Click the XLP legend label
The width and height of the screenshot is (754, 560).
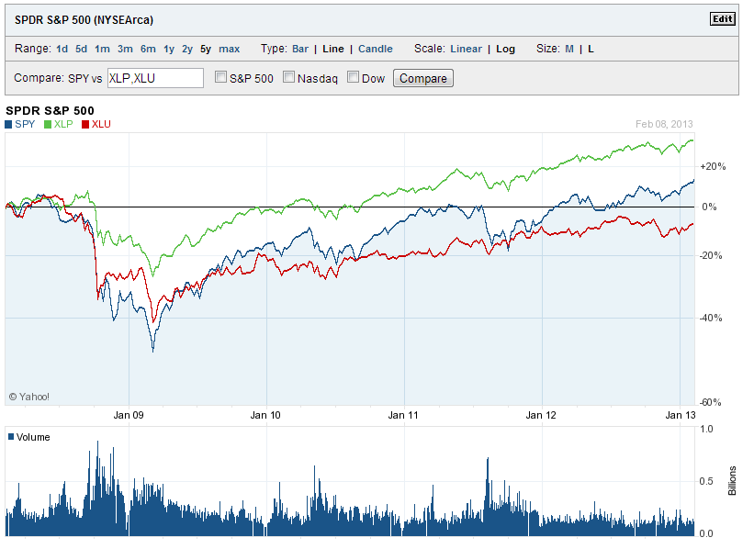(63, 124)
